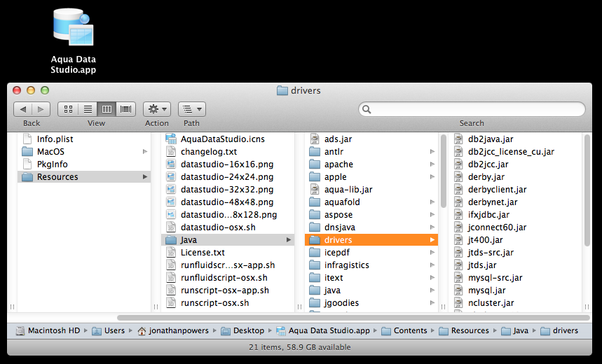Select datastudio-48x48.png file
The height and width of the screenshot is (364, 602).
pos(228,202)
